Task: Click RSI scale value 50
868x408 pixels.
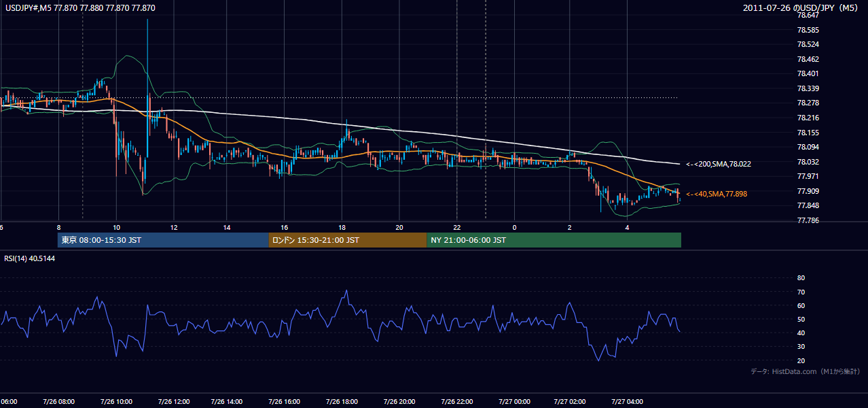Action: pos(801,320)
